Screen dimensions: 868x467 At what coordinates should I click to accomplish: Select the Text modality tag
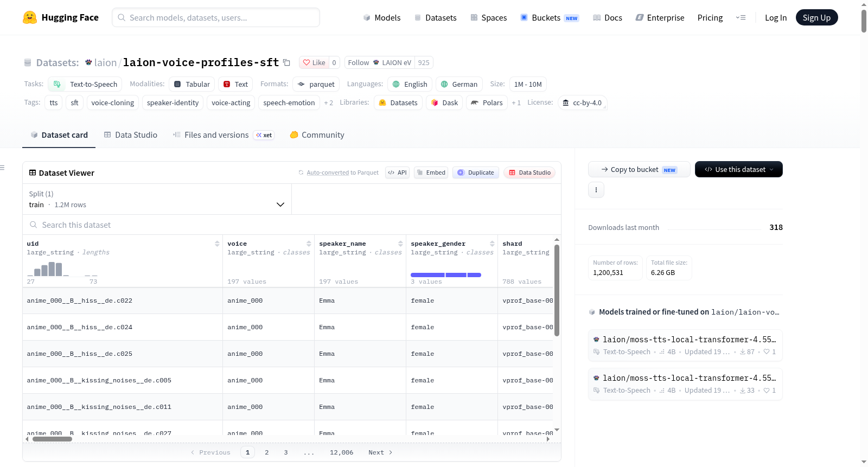(x=235, y=84)
